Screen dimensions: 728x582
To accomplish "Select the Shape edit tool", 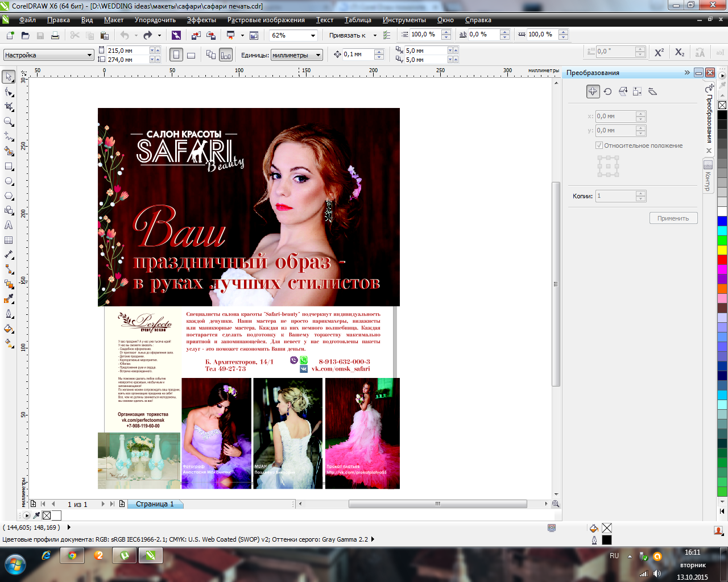I will coord(9,92).
